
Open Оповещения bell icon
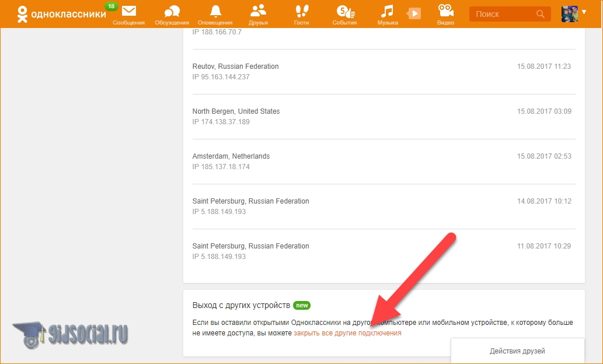coord(215,11)
